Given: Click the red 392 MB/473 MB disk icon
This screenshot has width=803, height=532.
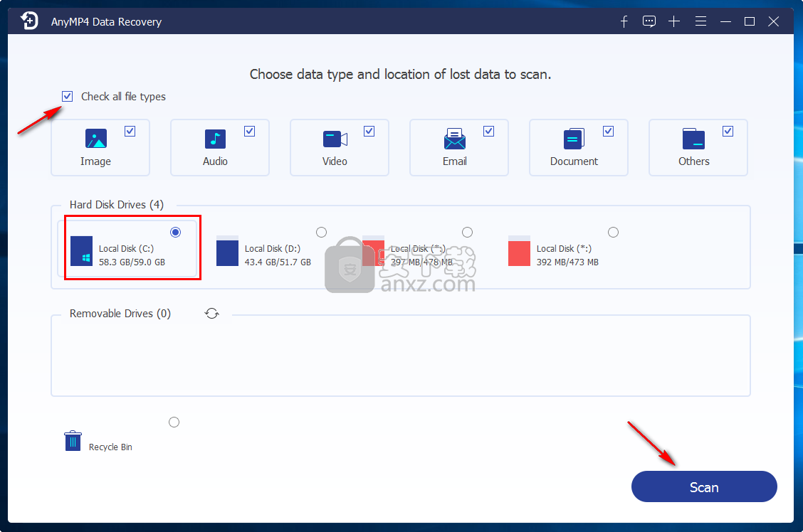Looking at the screenshot, I should point(519,250).
